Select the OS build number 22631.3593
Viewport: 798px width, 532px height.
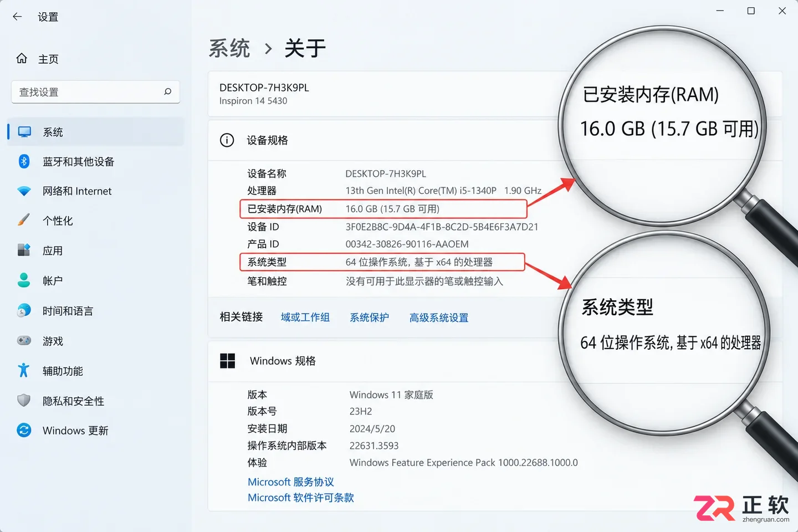coord(374,446)
